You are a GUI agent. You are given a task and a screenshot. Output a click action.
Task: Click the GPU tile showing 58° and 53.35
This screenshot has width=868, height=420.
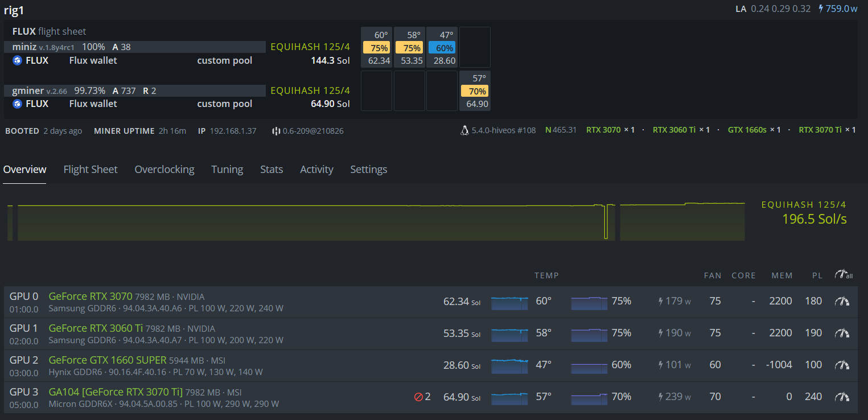(x=409, y=47)
